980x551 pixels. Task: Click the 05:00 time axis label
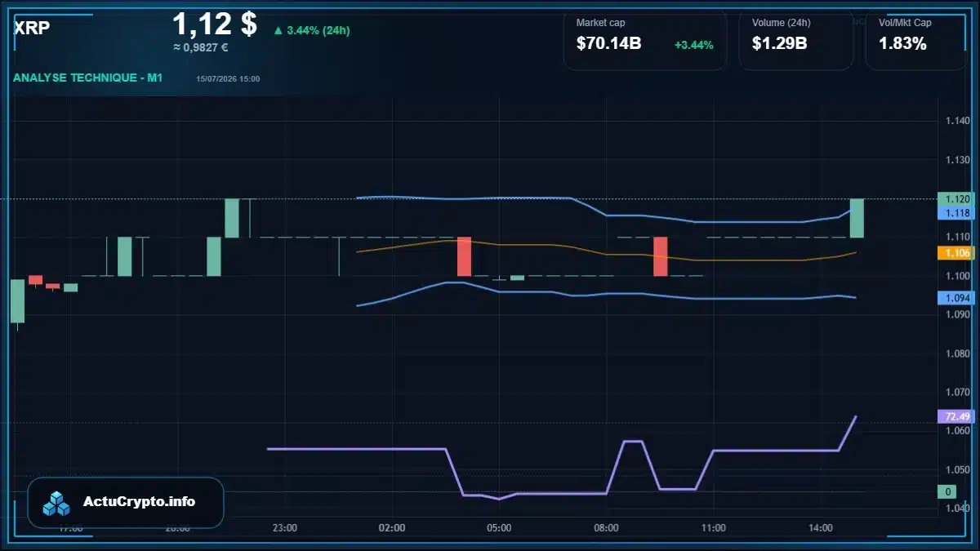point(499,528)
